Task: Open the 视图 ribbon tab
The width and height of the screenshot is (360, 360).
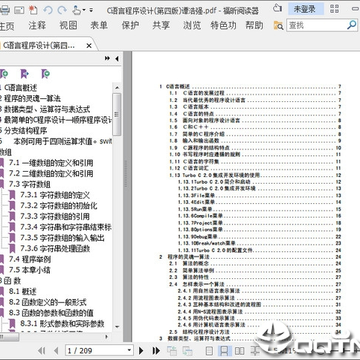Action: (x=68, y=25)
